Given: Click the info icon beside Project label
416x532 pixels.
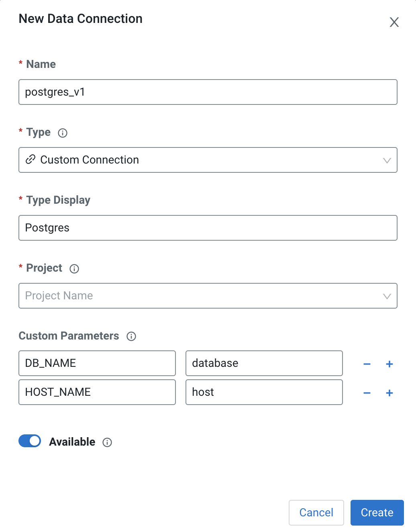Looking at the screenshot, I should point(74,269).
